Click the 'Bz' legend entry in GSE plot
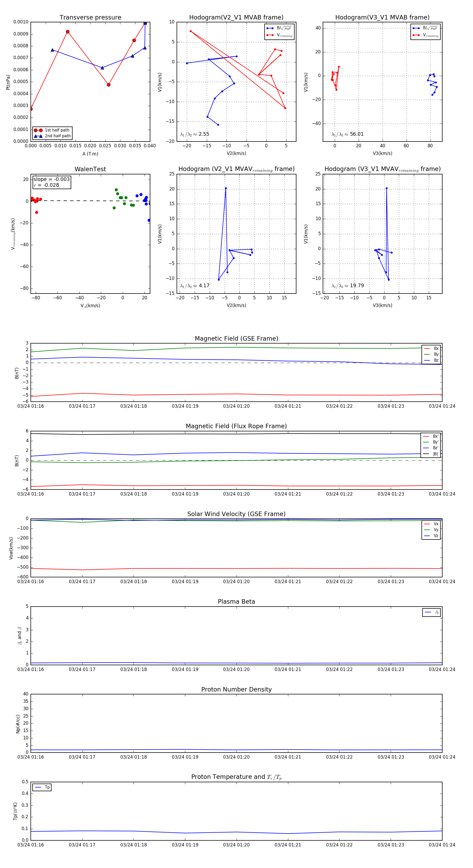This screenshot has width=473, height=868. coord(431,360)
